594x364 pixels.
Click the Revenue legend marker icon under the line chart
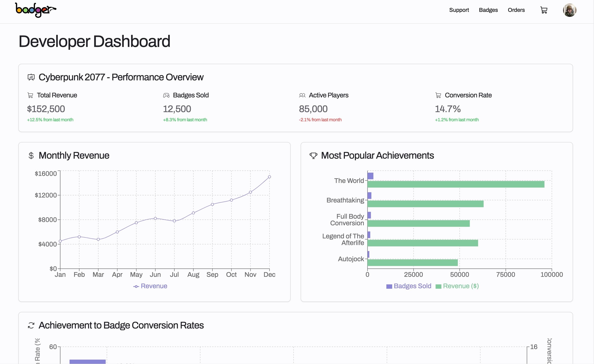(x=136, y=286)
